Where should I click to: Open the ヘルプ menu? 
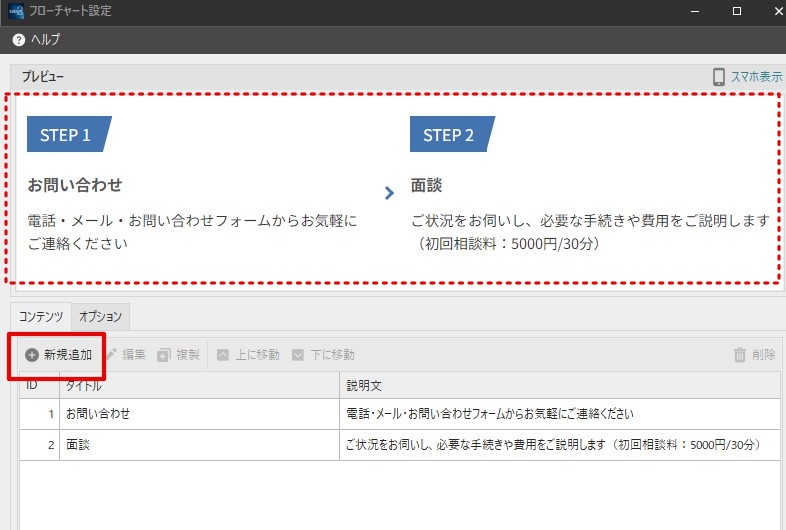[x=45, y=39]
